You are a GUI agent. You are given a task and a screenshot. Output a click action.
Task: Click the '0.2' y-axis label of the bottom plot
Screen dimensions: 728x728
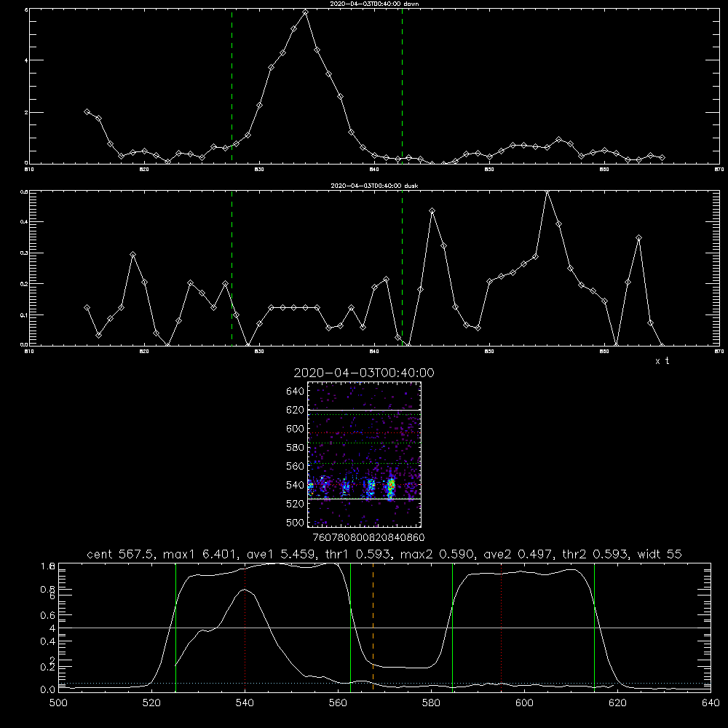[x=48, y=667]
